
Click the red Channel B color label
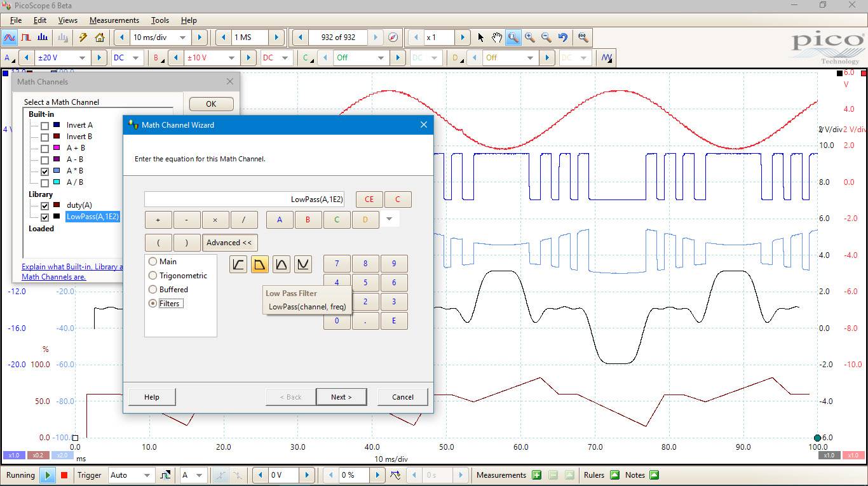pos(156,57)
